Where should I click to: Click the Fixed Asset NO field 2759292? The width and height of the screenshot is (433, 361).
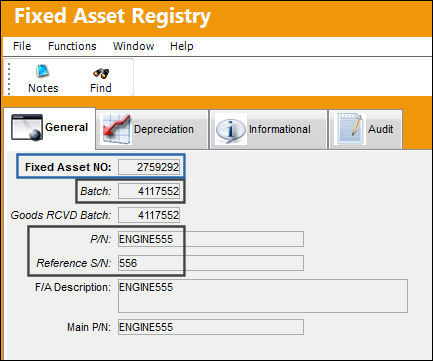pos(149,167)
